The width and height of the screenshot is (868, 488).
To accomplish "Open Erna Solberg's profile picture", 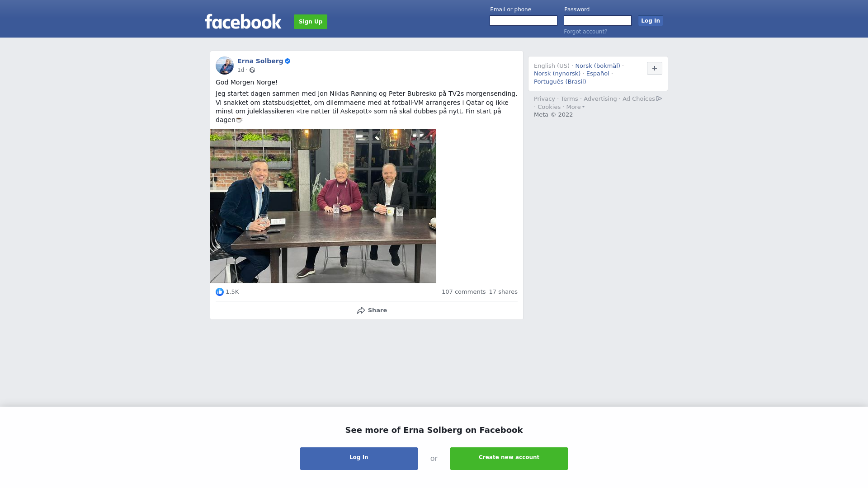I will click(x=225, y=66).
